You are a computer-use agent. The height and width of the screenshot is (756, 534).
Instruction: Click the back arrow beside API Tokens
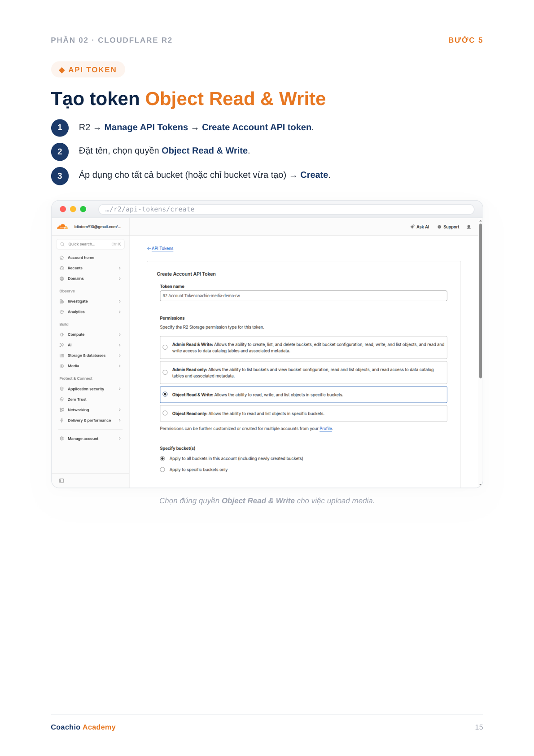click(149, 248)
